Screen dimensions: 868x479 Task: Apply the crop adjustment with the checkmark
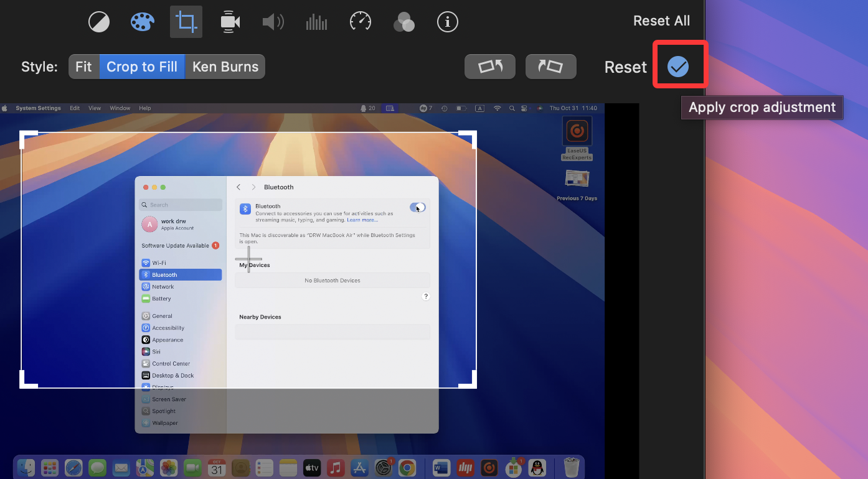679,64
